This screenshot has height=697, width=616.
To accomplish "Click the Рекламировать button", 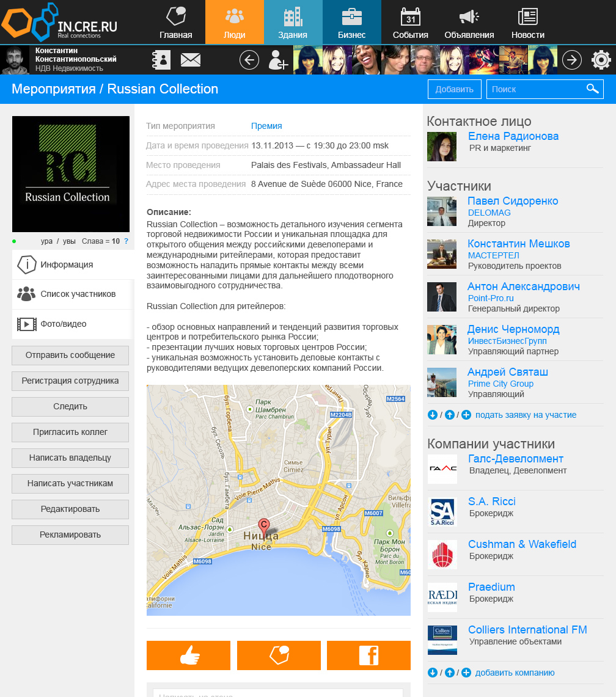I will (x=70, y=535).
